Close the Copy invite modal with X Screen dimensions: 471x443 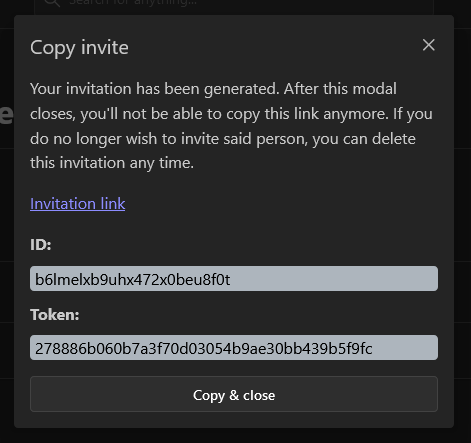click(x=428, y=45)
